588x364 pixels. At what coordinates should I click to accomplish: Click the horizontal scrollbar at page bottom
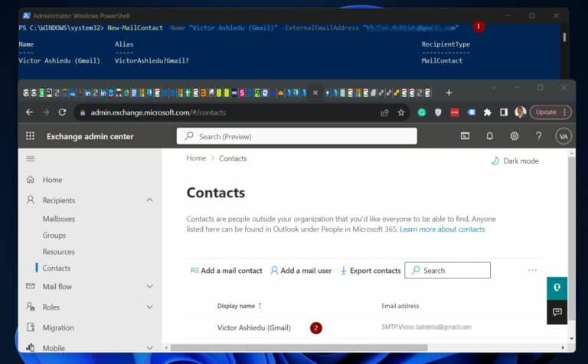pos(299,347)
